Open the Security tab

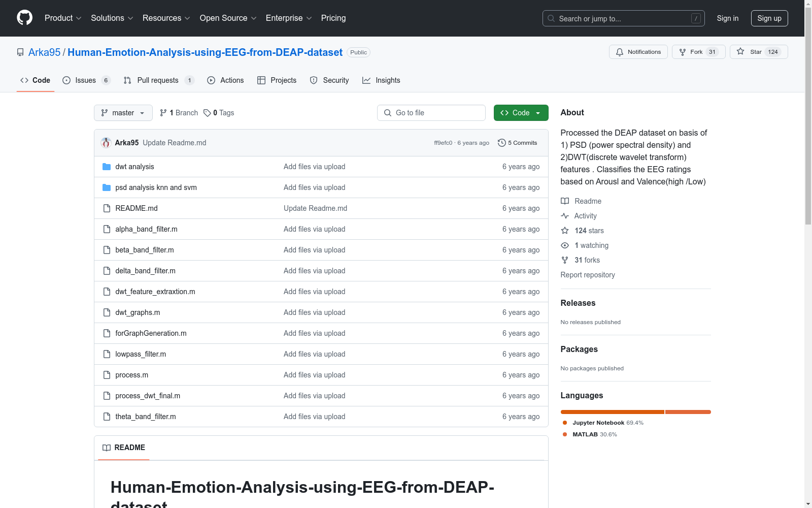pos(329,80)
